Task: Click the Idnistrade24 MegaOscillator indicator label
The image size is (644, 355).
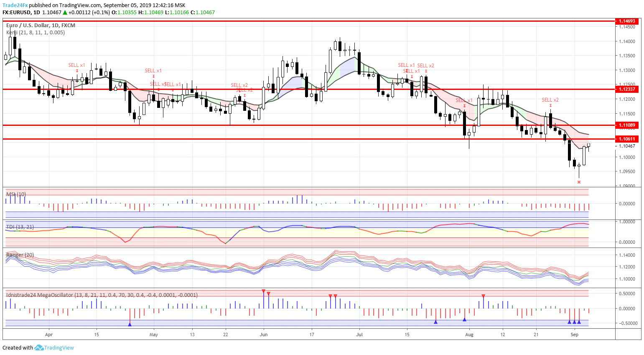Action: [x=102, y=295]
